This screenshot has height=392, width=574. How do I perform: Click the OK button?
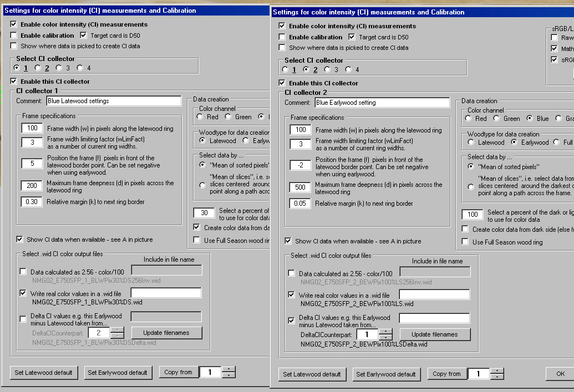tap(561, 374)
